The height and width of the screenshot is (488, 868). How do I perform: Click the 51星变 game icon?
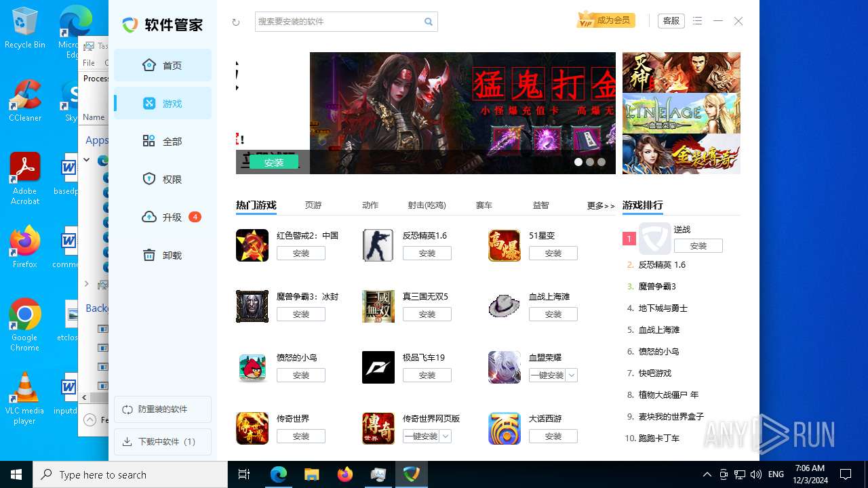point(505,245)
